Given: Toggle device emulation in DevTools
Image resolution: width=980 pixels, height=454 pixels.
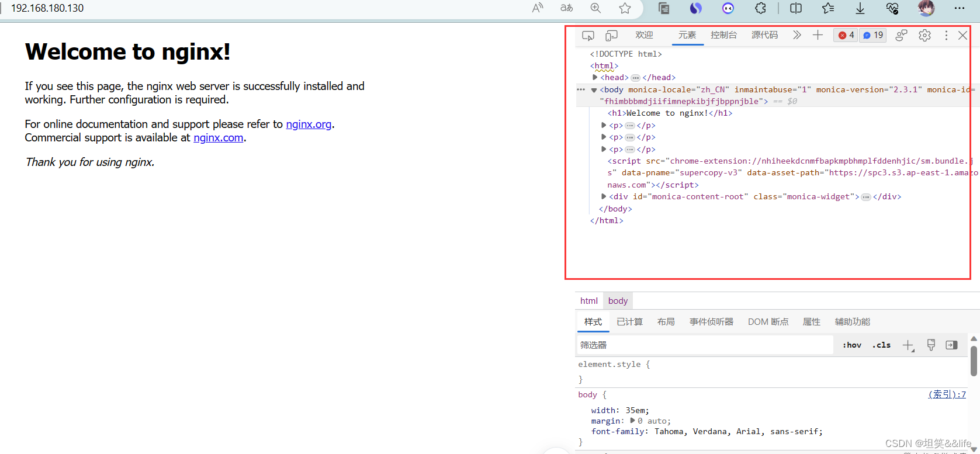Looking at the screenshot, I should [611, 36].
